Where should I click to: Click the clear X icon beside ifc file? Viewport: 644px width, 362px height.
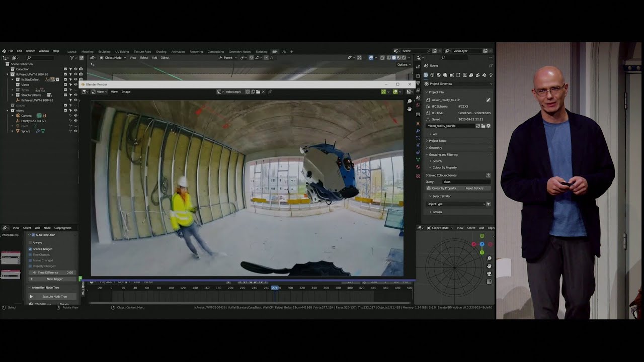pyautogui.click(x=488, y=126)
